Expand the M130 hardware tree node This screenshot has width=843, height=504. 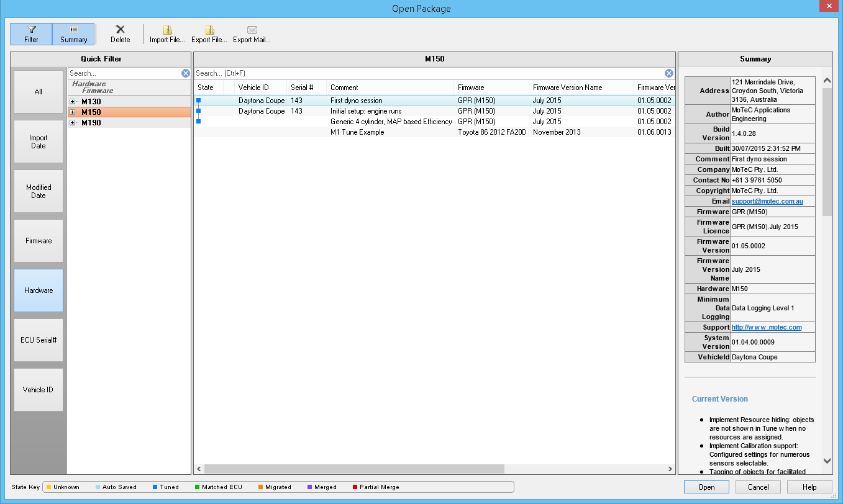(73, 102)
